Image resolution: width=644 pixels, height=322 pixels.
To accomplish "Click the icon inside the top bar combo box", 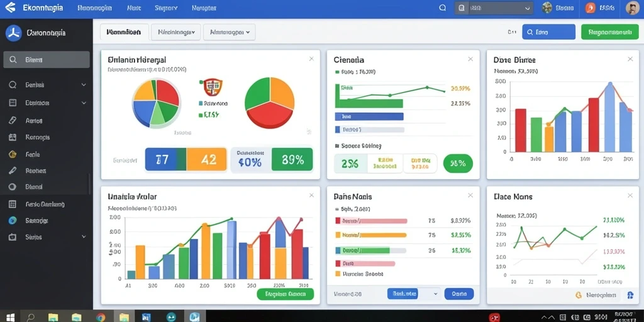I will pyautogui.click(x=462, y=8).
